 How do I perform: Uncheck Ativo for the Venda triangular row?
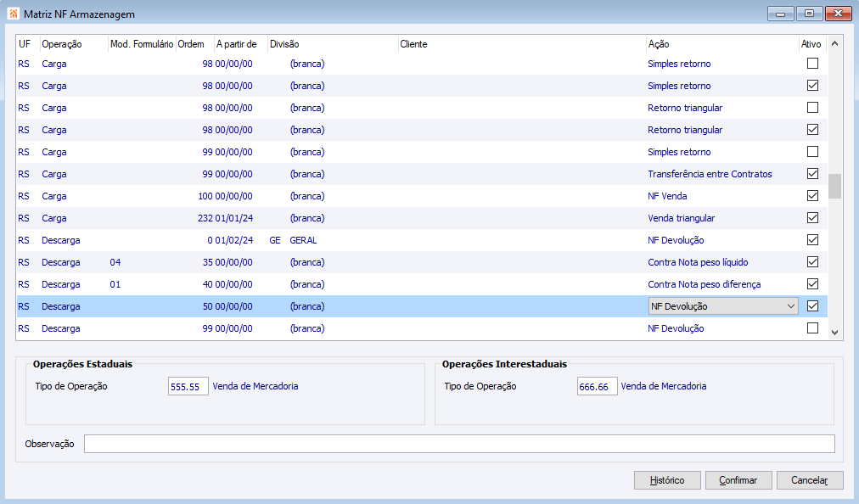[x=812, y=217]
